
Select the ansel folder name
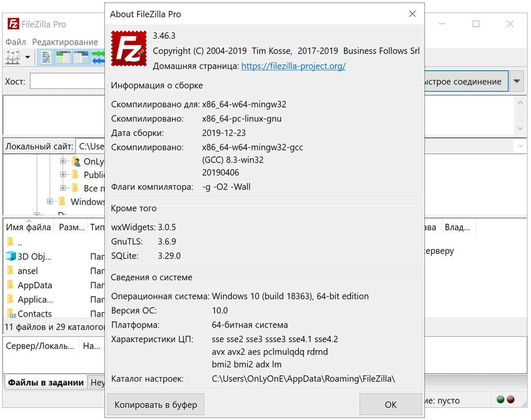(27, 271)
